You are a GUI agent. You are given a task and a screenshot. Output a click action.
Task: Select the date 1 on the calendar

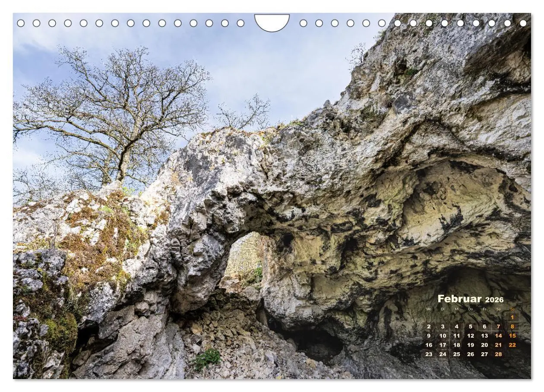coord(512,316)
